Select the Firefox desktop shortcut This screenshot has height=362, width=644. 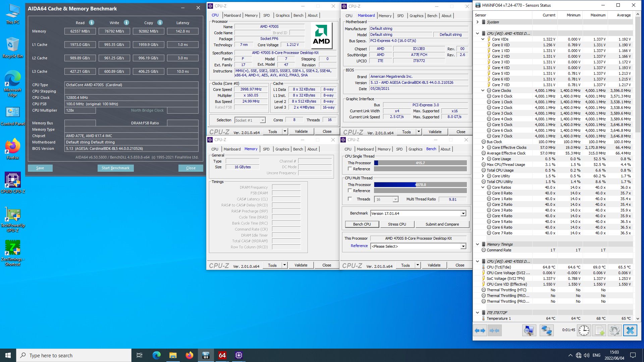(13, 149)
